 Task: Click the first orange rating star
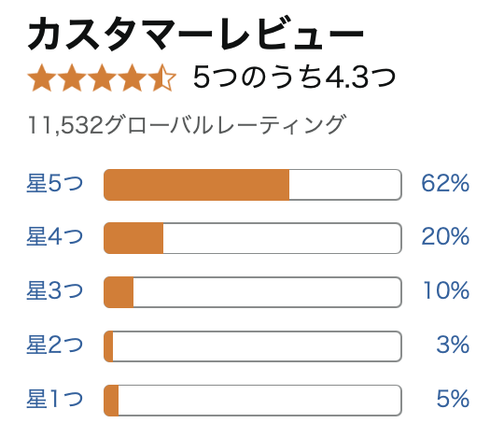[x=41, y=78]
